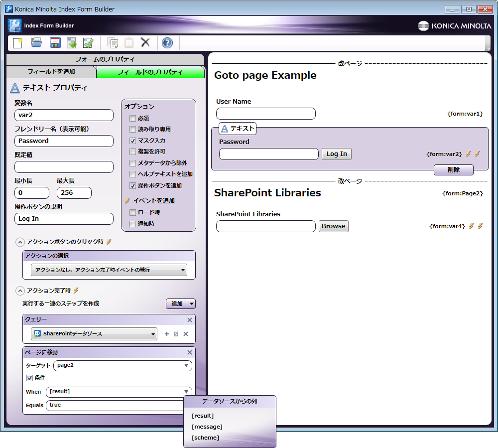Click the 操作ボタンの説明 input field

pos(64,219)
